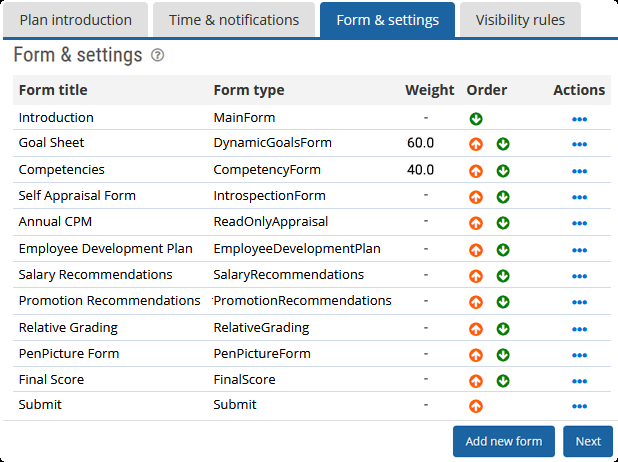The image size is (618, 462).
Task: Move Employee Development Plan down
Action: point(503,250)
